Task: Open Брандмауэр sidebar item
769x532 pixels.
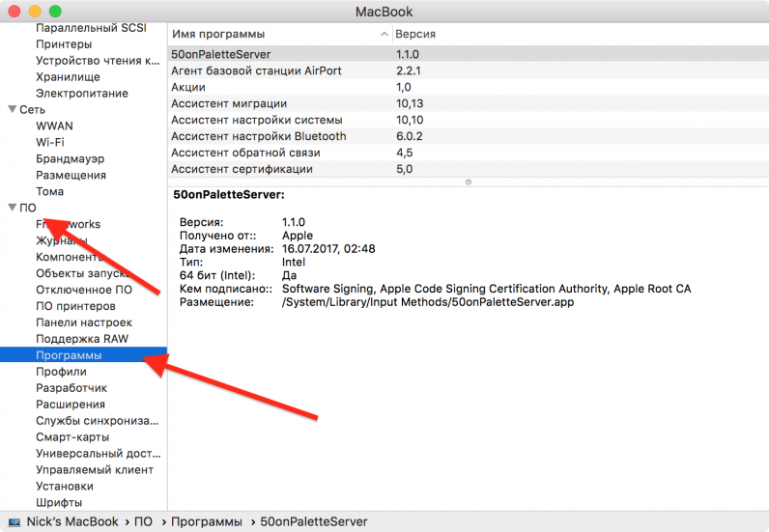Action: [71, 159]
